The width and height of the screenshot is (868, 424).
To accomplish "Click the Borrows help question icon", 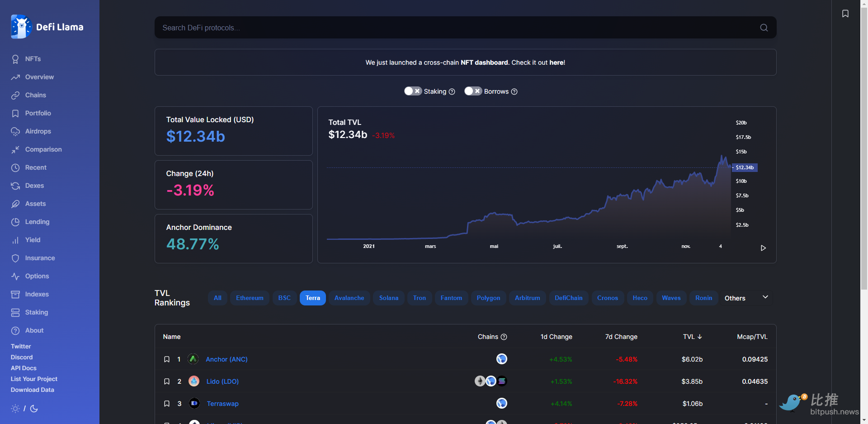I will [x=514, y=91].
